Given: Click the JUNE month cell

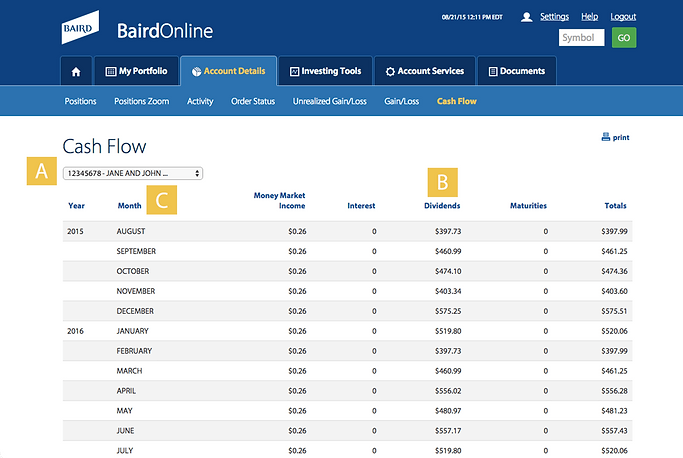Looking at the screenshot, I should 125,431.
